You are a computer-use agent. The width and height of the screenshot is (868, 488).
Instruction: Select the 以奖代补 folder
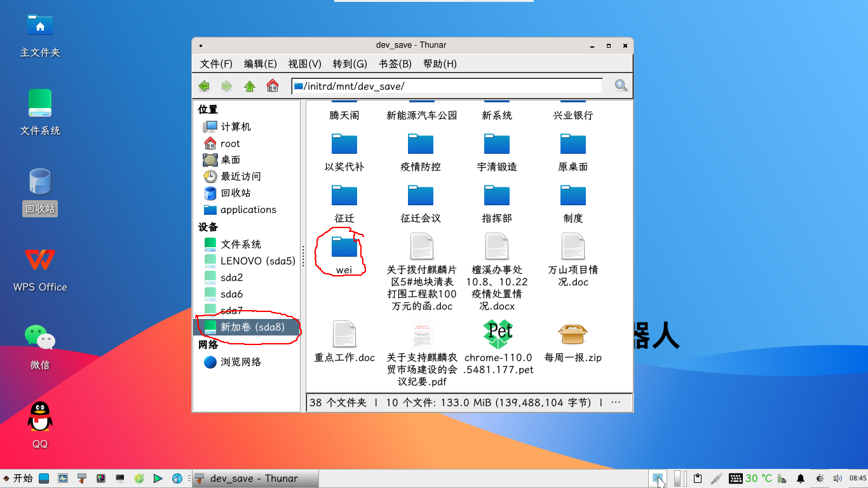coord(344,152)
